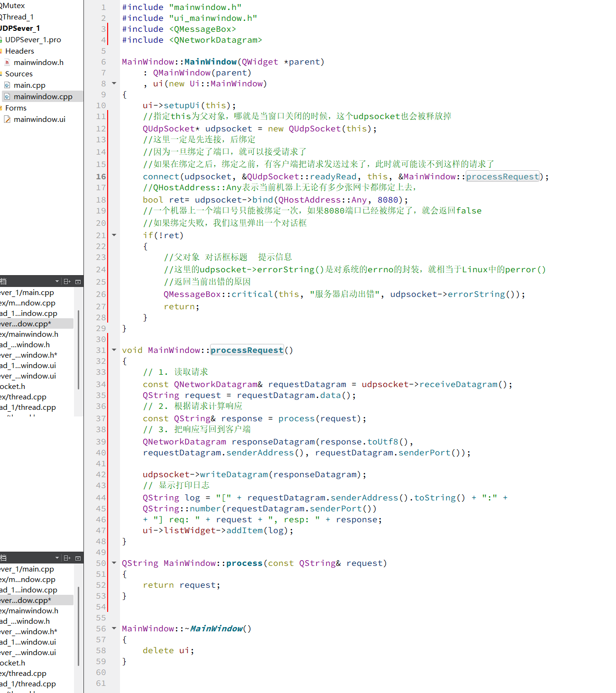Click receiveDatagram() call on line 34
Image resolution: width=616 pixels, height=693 pixels.
click(463, 384)
